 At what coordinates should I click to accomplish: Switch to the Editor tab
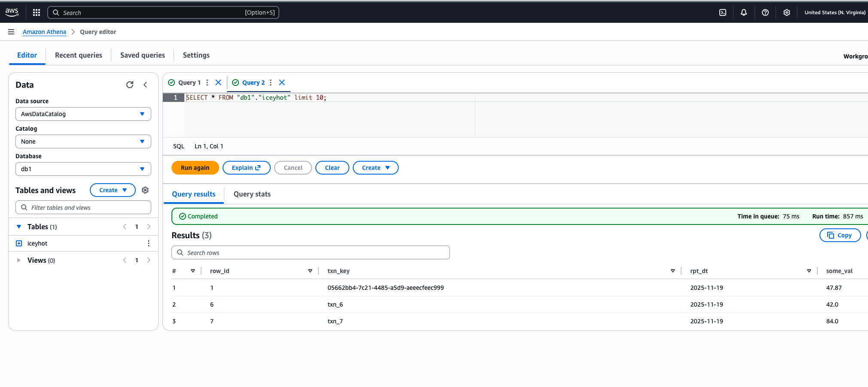pyautogui.click(x=27, y=55)
